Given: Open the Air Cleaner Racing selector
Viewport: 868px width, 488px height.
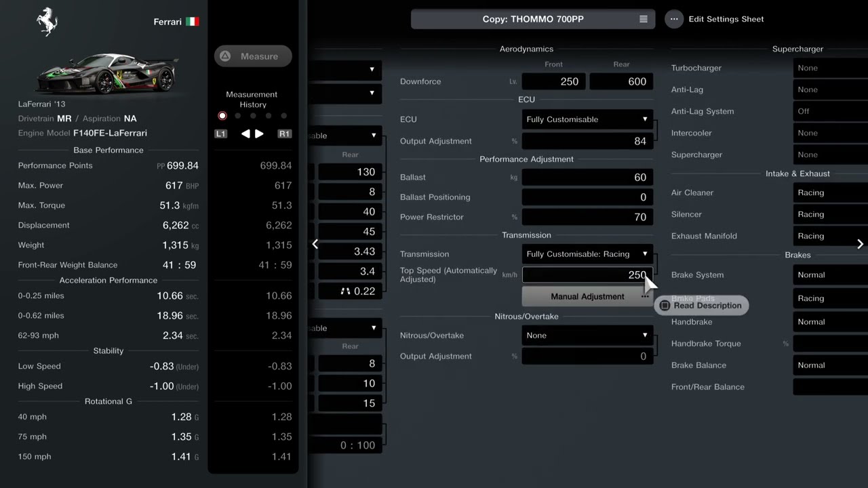Looking at the screenshot, I should tap(830, 192).
